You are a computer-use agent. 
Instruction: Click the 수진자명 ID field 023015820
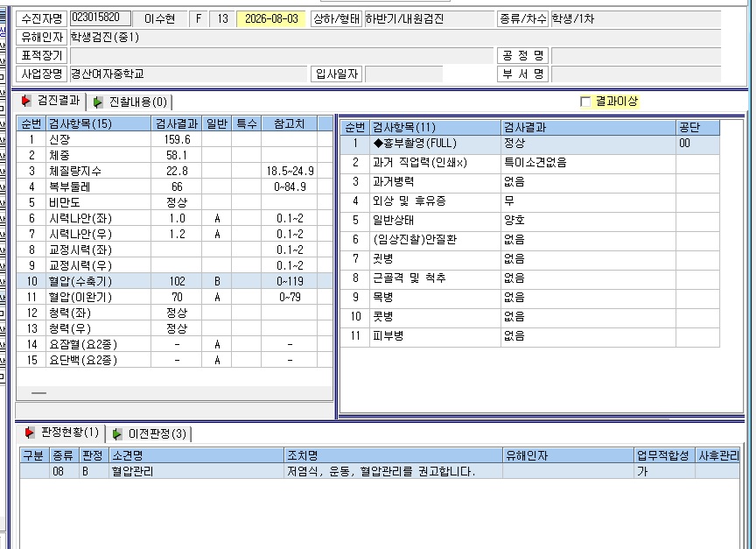[x=101, y=18]
